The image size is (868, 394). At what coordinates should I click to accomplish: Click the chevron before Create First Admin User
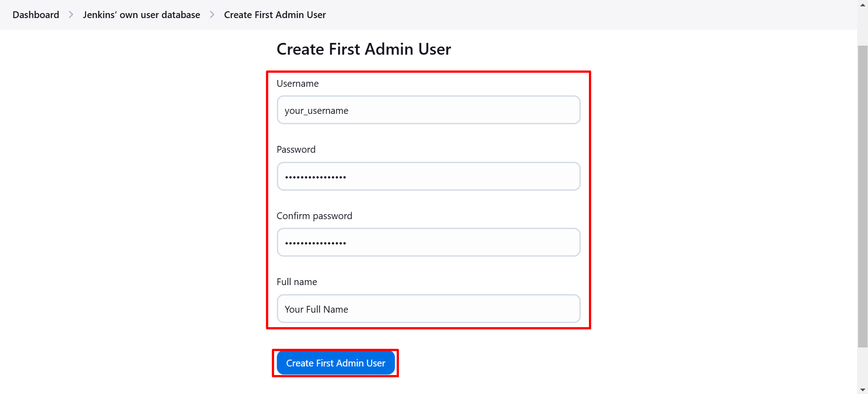click(x=211, y=14)
